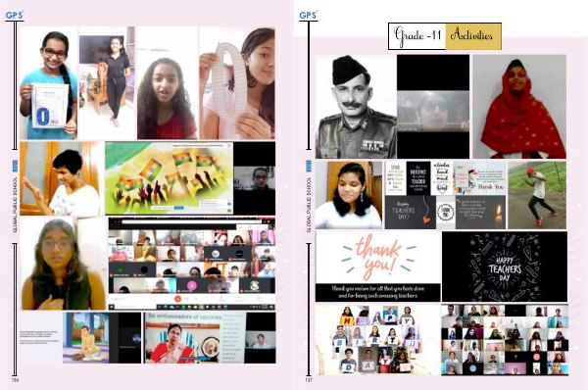Open the video call participants grid screenshot
Viewport: 588px width, 390px height.
(192, 264)
